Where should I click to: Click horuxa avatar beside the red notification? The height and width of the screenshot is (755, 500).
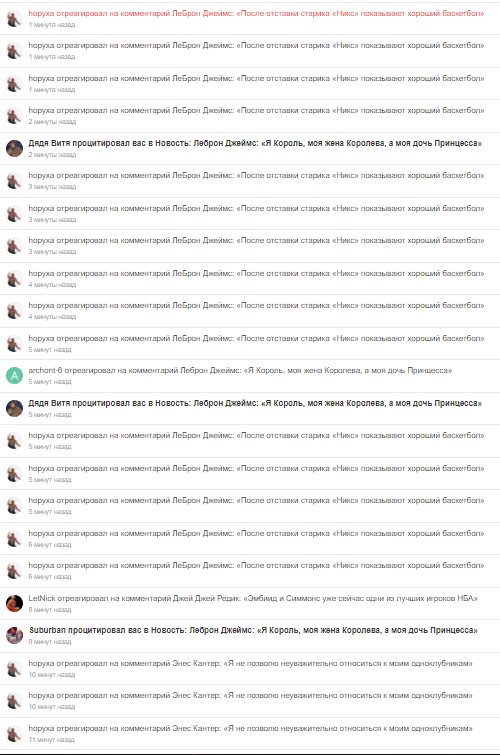pyautogui.click(x=14, y=19)
